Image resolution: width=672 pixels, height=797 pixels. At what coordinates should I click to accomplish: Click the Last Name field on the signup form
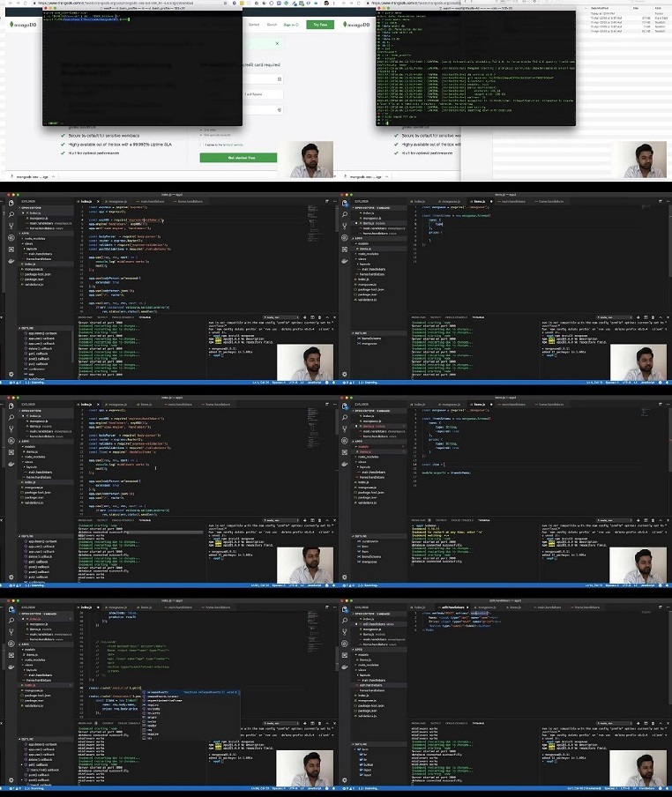coord(264,94)
